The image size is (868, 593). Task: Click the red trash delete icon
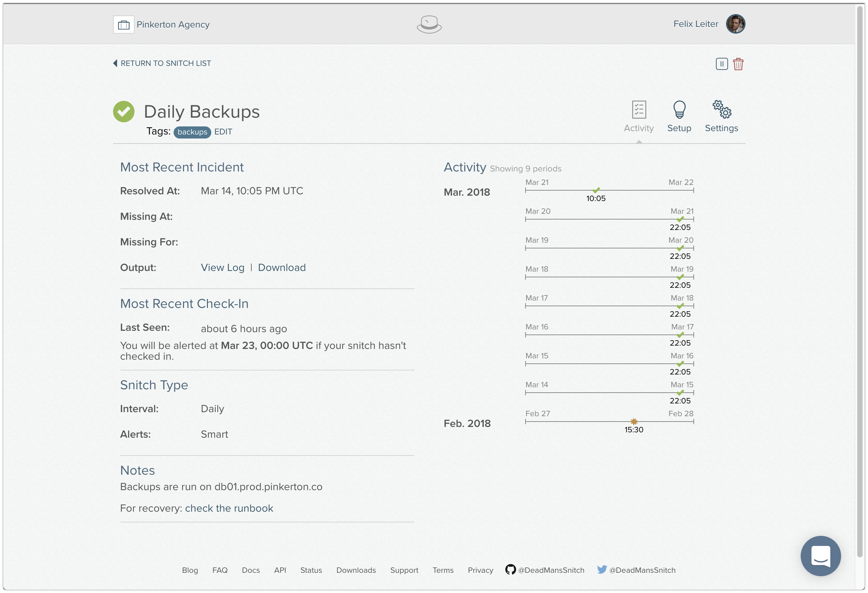[738, 64]
